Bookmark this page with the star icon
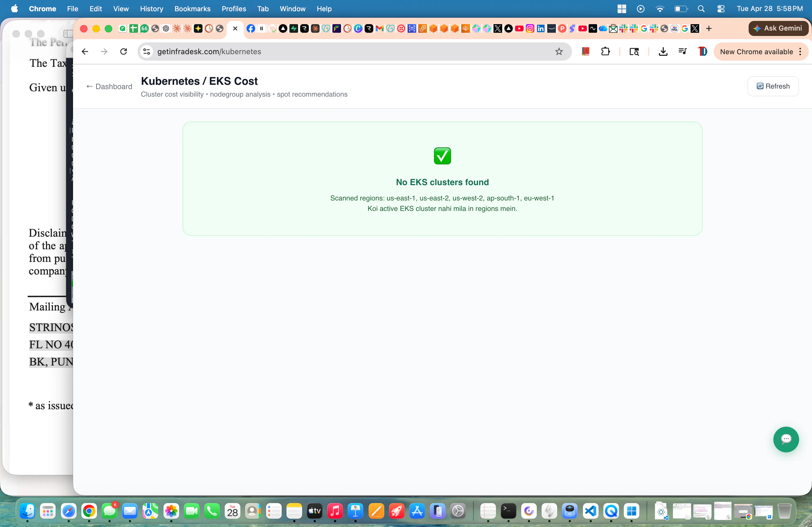This screenshot has height=527, width=812. pos(559,52)
